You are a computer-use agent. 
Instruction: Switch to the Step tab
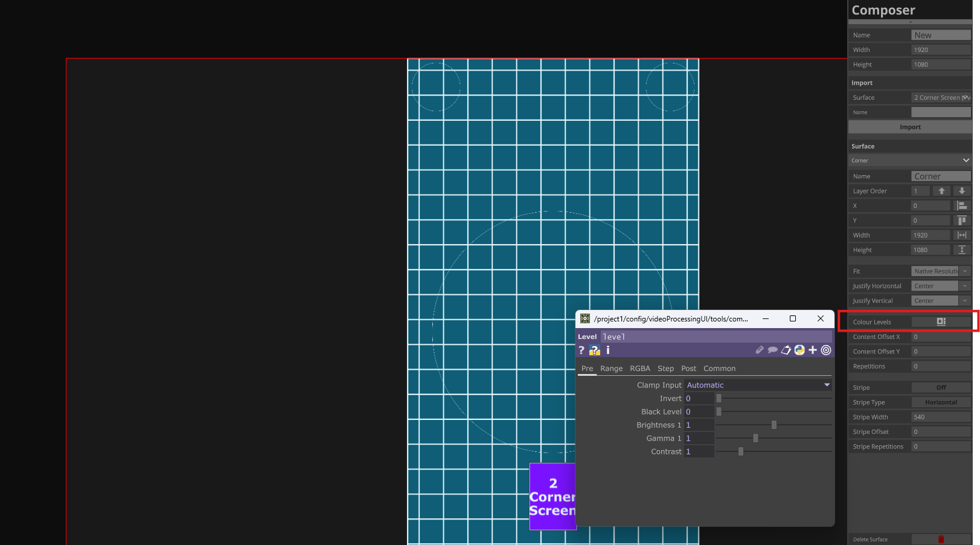pos(665,369)
